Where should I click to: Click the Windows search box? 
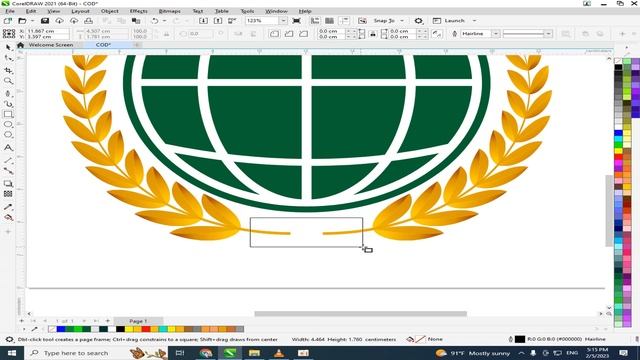click(x=96, y=353)
